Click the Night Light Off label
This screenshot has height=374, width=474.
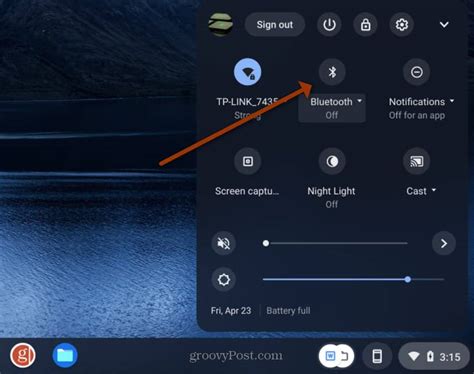click(x=332, y=197)
